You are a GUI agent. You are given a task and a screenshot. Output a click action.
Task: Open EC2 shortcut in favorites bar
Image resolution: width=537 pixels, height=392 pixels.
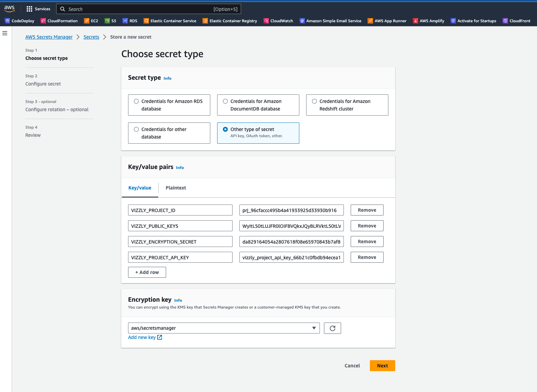pos(91,21)
